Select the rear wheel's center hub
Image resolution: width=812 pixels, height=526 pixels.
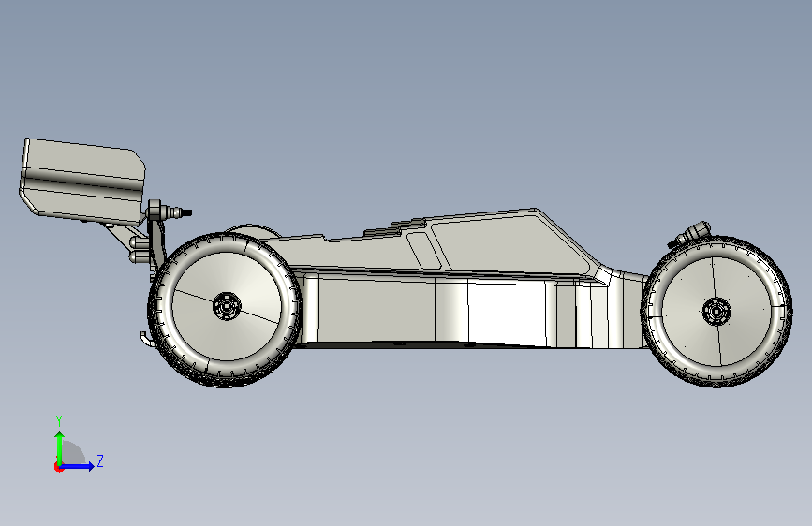227,305
